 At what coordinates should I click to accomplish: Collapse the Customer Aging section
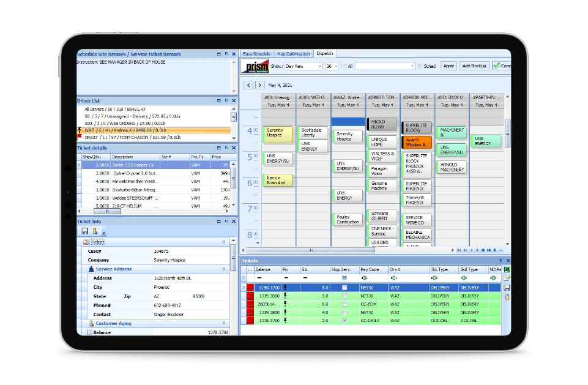tap(223, 323)
